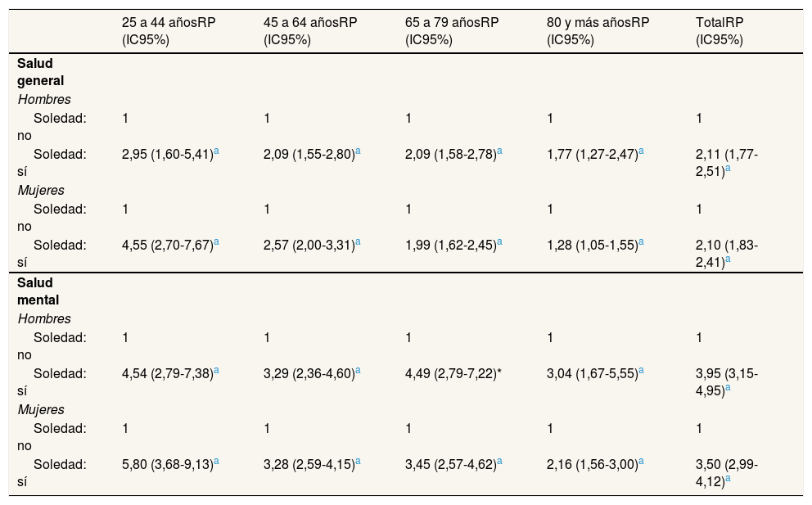The width and height of the screenshot is (812, 505).
Task: Click the 'TotalRP (IC95%)' column header
Action: [720, 30]
